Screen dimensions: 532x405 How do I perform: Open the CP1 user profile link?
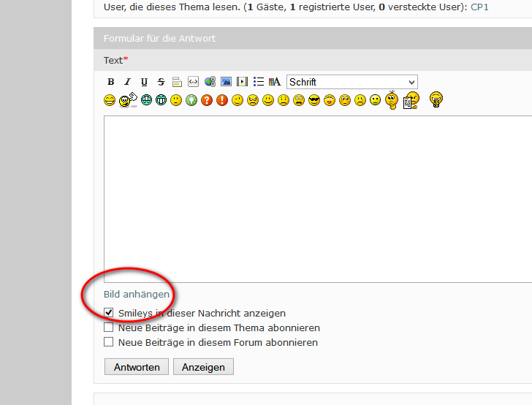click(x=479, y=7)
